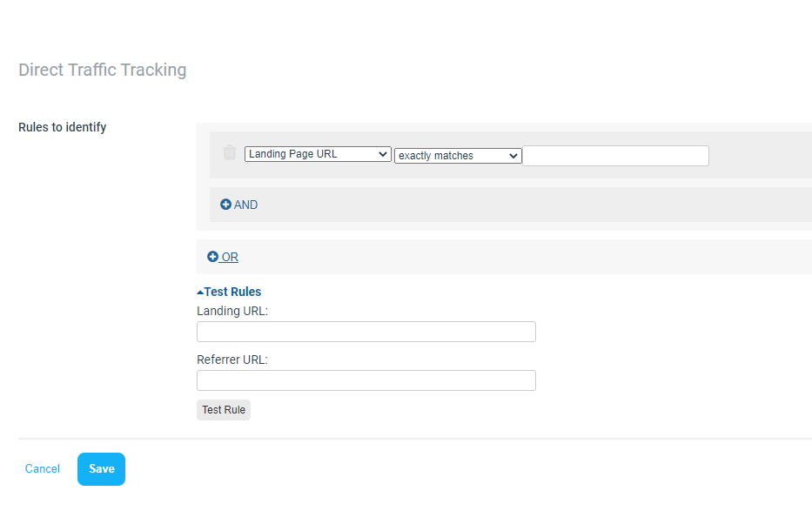Cancel the tracking rule changes

click(43, 468)
